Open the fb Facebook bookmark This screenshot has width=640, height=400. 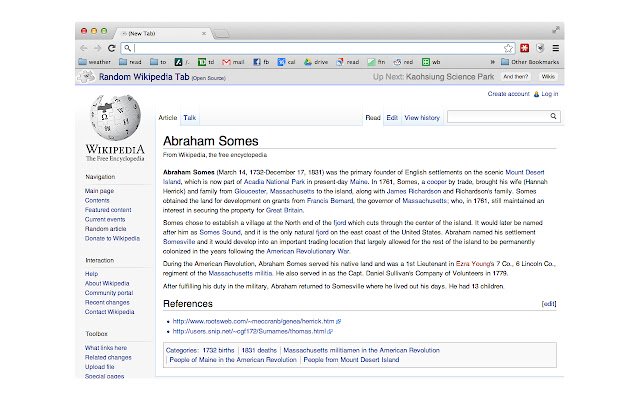261,62
